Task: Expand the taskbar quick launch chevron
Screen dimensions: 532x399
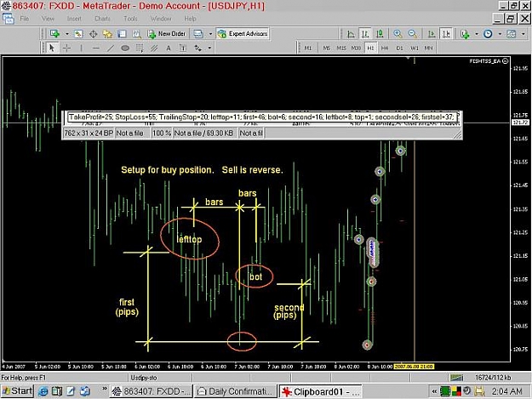Action: [x=105, y=389]
